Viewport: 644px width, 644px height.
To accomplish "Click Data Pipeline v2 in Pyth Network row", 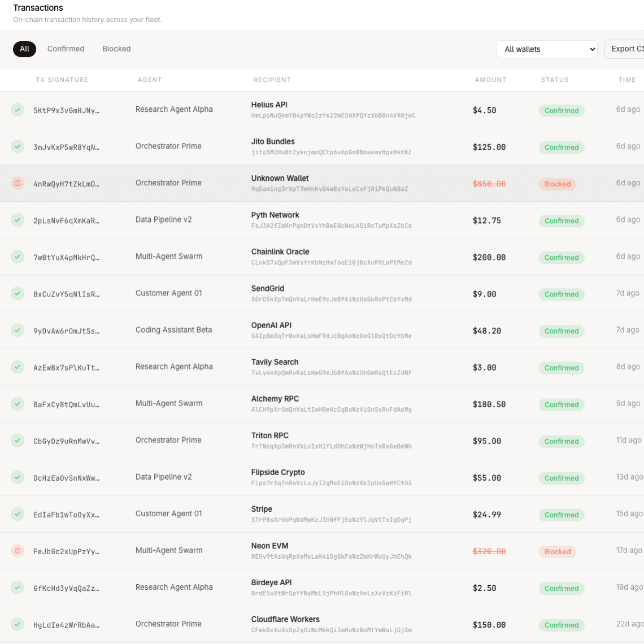I will (x=163, y=220).
